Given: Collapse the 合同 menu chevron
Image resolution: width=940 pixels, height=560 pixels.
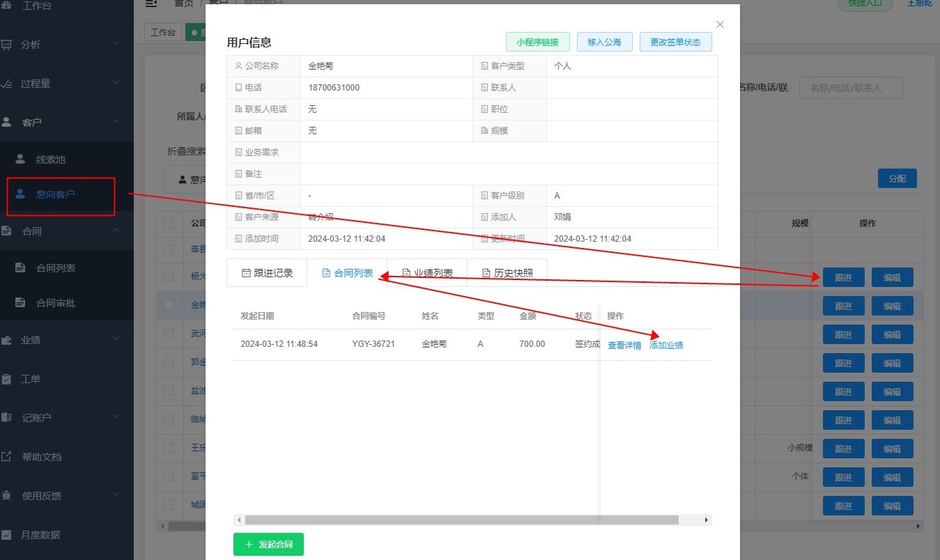Looking at the screenshot, I should click(x=116, y=231).
